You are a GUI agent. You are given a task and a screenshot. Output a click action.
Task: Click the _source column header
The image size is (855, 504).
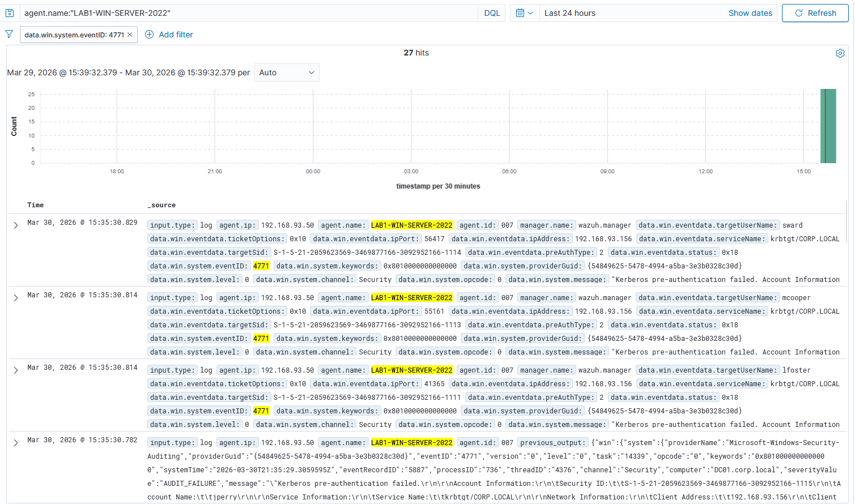pyautogui.click(x=161, y=205)
